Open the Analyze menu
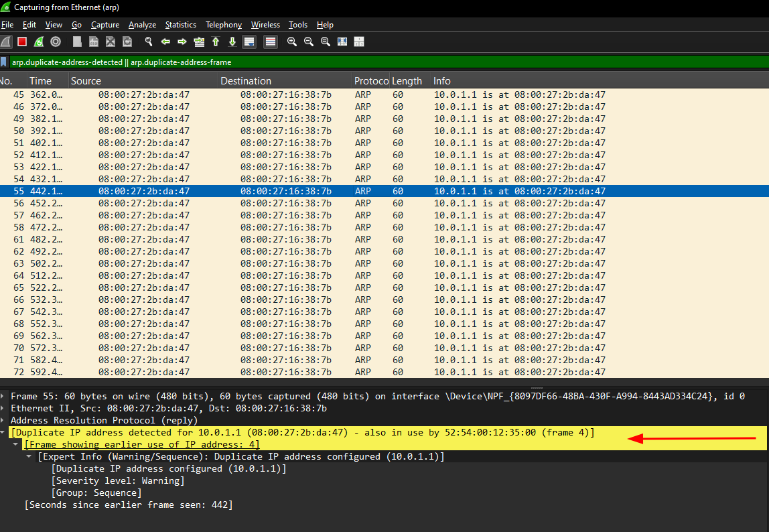This screenshot has width=769, height=532. pyautogui.click(x=142, y=25)
